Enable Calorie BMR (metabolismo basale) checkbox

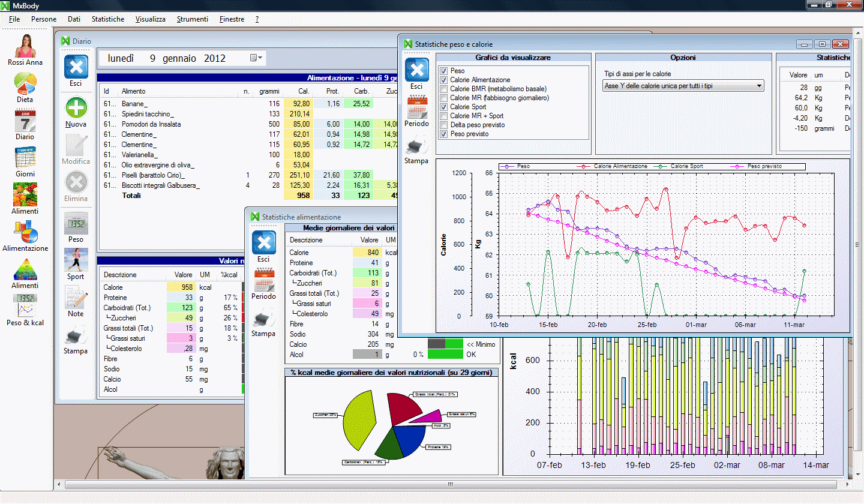pyautogui.click(x=443, y=89)
